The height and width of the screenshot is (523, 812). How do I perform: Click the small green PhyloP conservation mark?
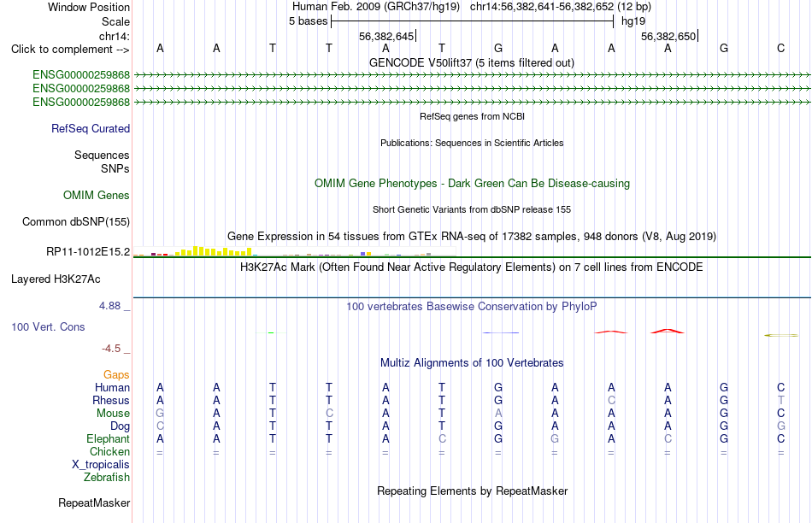point(271,332)
